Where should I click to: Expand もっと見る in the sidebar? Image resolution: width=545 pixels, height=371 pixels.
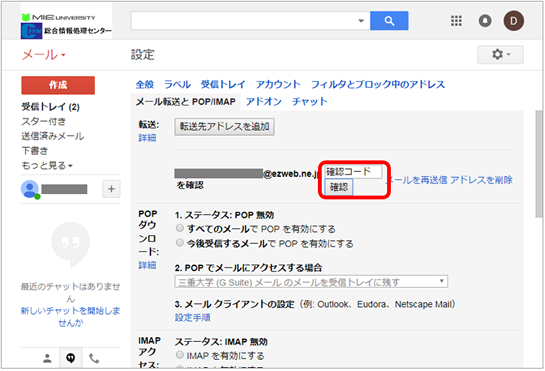pyautogui.click(x=47, y=166)
